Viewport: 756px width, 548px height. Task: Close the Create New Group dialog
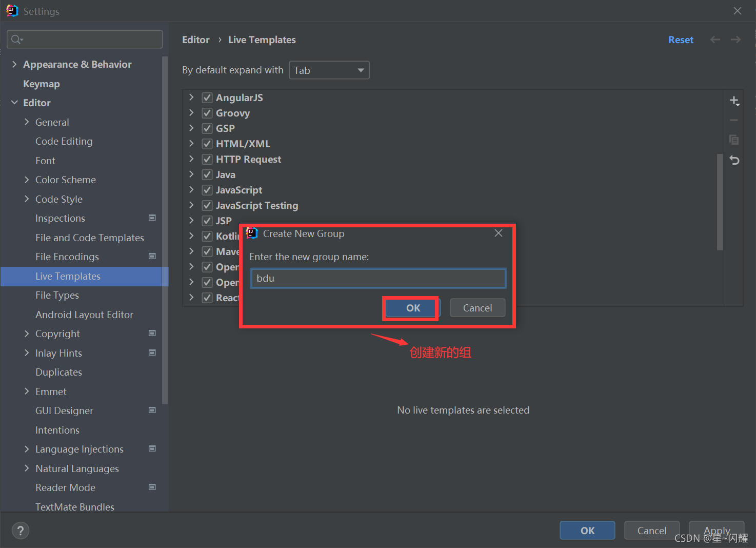tap(498, 233)
